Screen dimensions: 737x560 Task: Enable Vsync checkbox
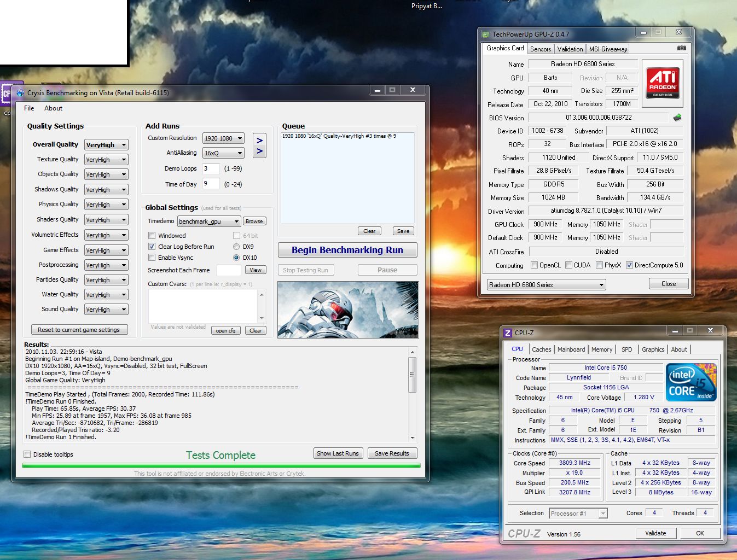click(x=152, y=258)
